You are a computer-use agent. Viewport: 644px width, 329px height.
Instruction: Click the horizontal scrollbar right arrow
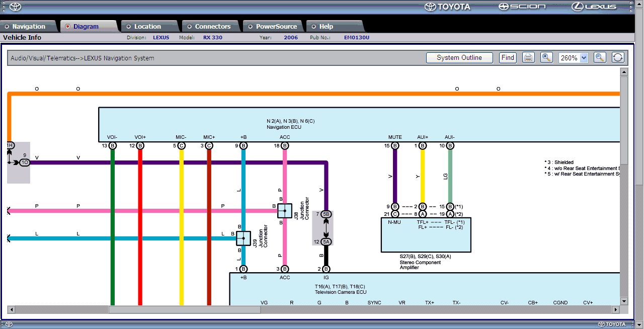tap(615, 309)
